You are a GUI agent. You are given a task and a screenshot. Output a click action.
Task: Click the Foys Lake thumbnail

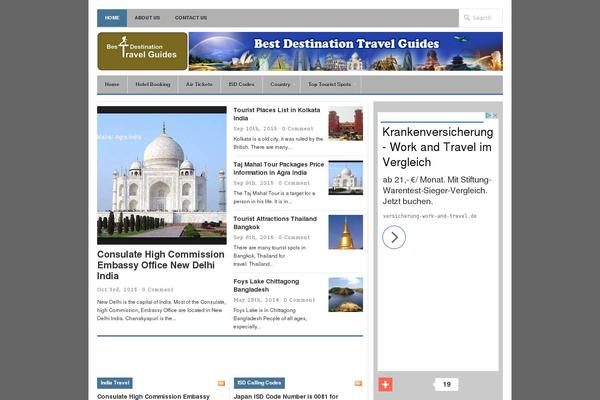(x=346, y=295)
